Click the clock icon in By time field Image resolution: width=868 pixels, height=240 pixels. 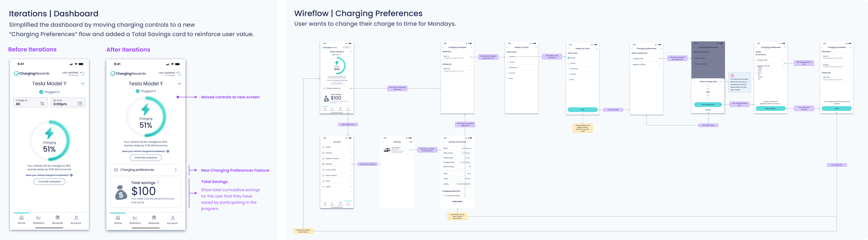[x=80, y=104]
